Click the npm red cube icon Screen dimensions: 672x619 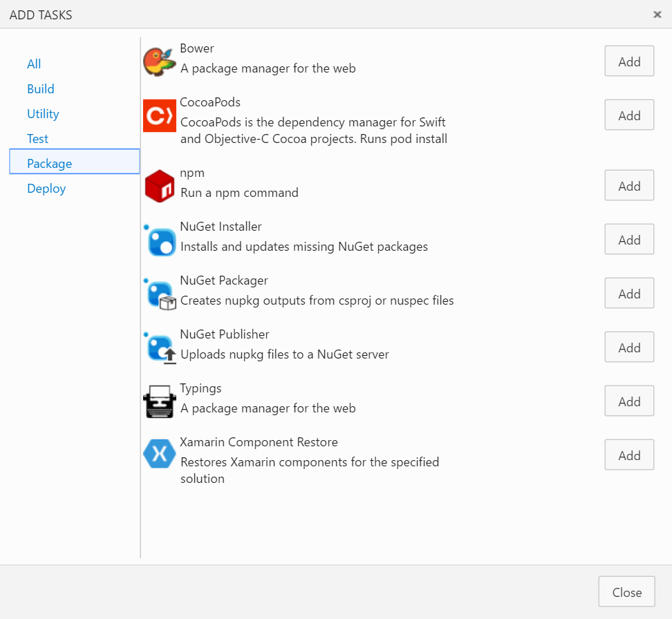pyautogui.click(x=160, y=186)
